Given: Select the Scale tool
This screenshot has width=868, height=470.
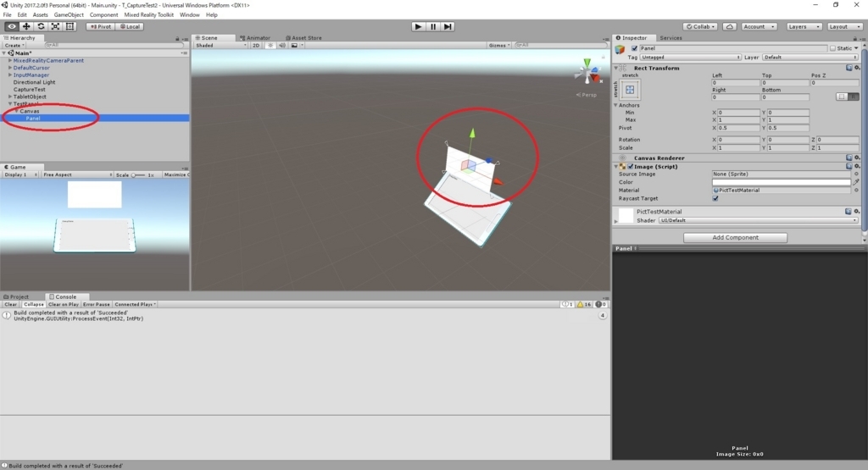Looking at the screenshot, I should [x=55, y=26].
